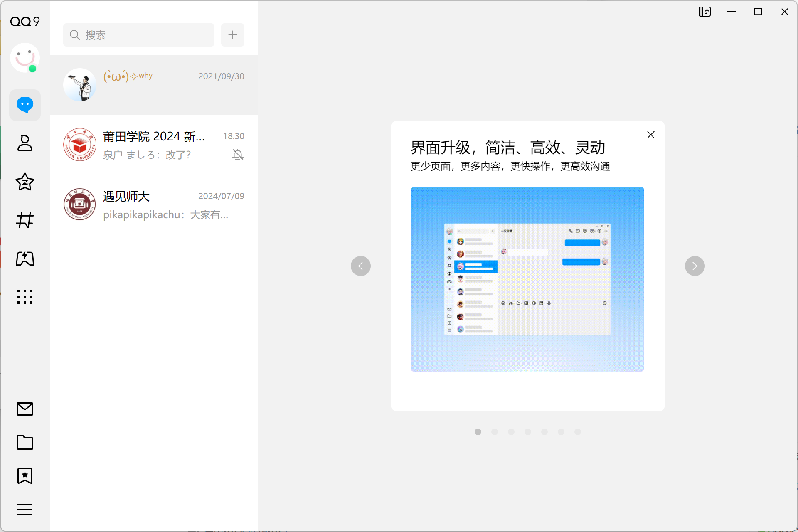Click the 遇见师大 group avatar
This screenshot has width=798, height=532.
(80, 204)
